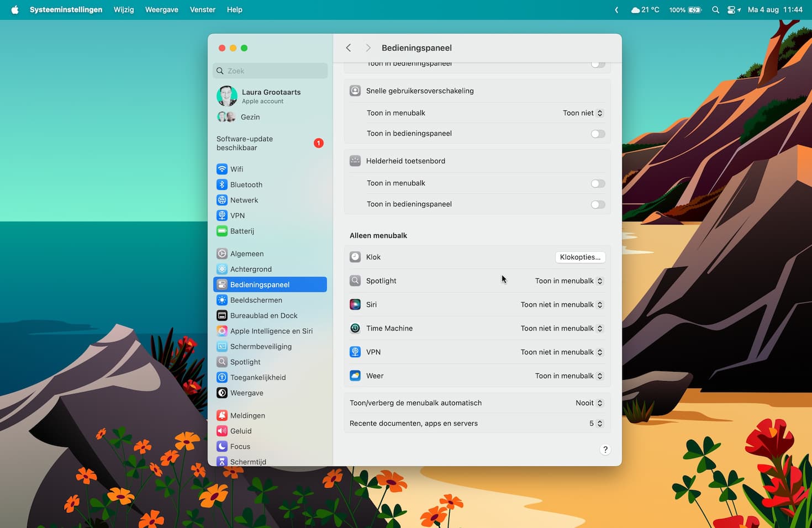Select the Bluetooth icon in sidebar
Image resolution: width=812 pixels, height=528 pixels.
222,184
